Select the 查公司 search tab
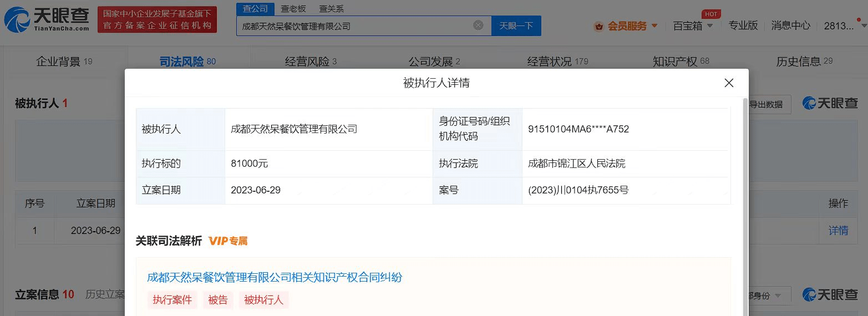Image resolution: width=868 pixels, height=316 pixels. (256, 9)
